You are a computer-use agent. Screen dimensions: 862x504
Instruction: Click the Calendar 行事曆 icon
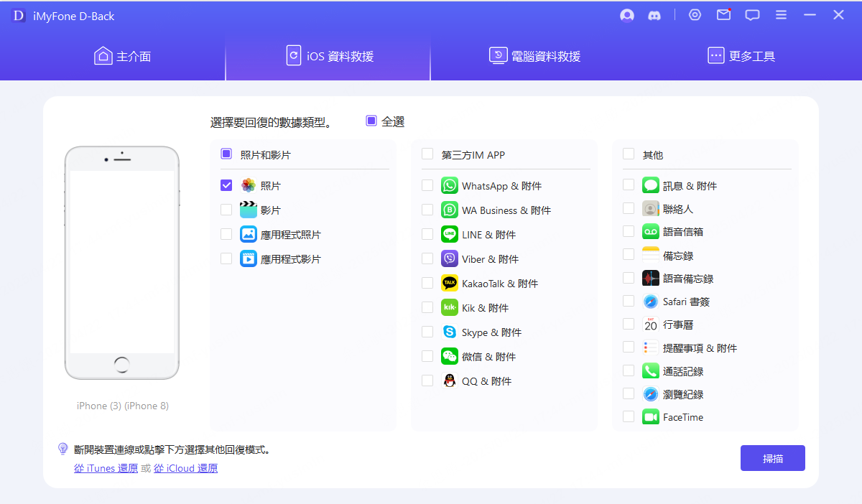(x=651, y=325)
